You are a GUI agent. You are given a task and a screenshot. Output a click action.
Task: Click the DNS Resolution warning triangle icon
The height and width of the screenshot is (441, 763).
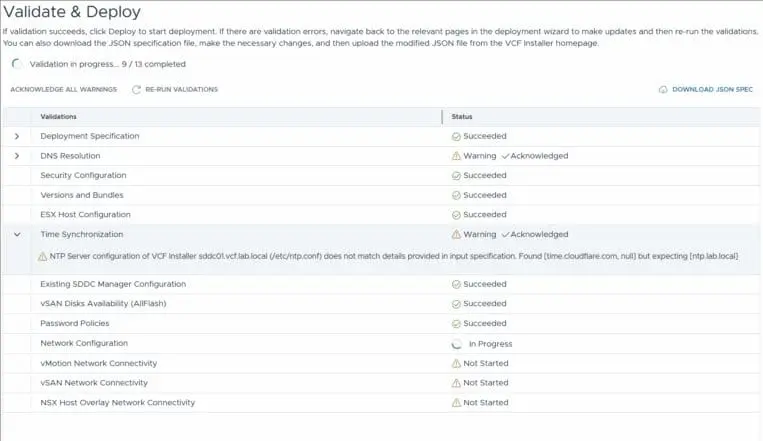point(456,156)
